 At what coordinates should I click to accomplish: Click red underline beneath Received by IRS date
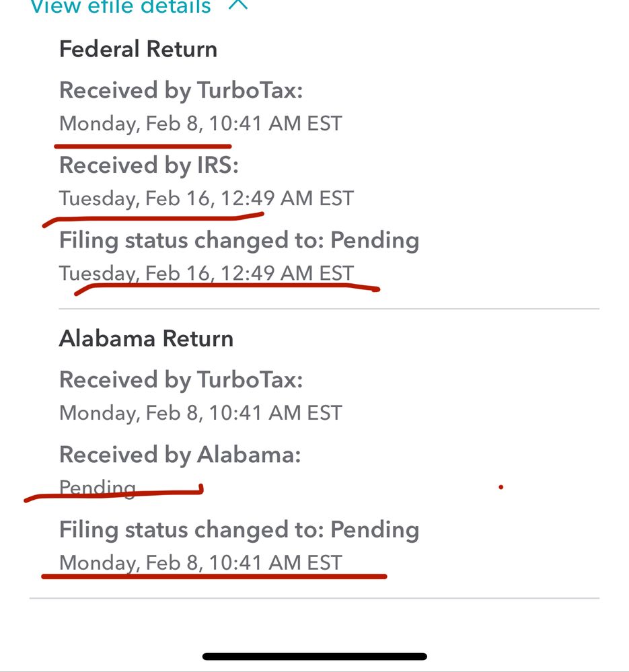[x=153, y=219]
